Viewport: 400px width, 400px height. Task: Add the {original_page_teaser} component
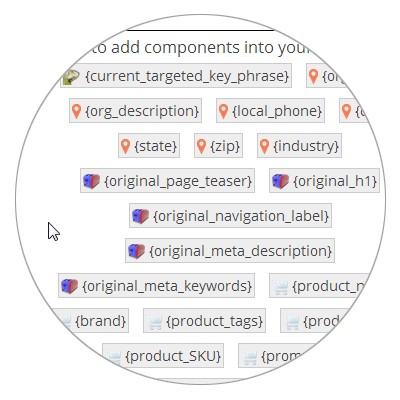(x=167, y=181)
